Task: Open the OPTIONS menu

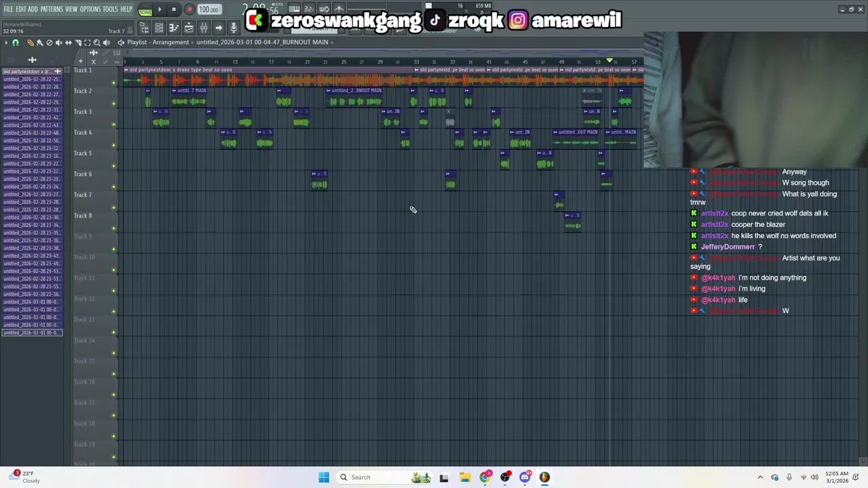Action: point(90,9)
